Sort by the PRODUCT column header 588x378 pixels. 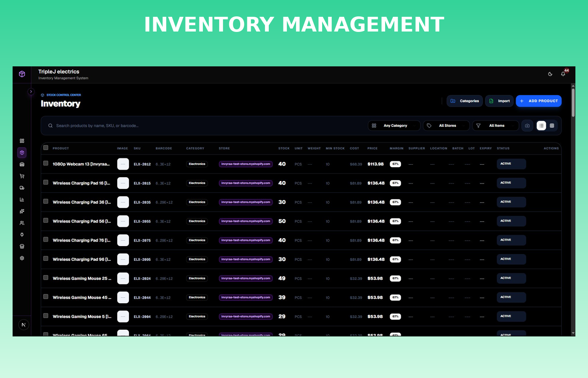click(61, 148)
